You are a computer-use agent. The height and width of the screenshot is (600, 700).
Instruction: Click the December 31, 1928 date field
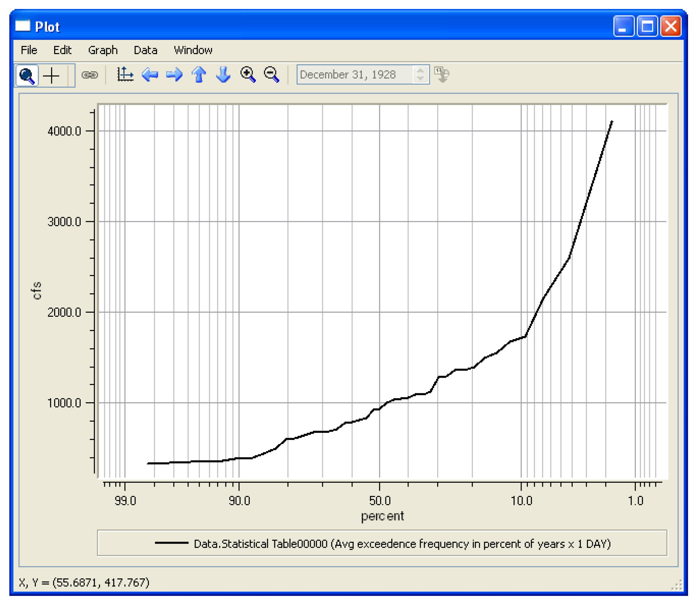pyautogui.click(x=355, y=75)
